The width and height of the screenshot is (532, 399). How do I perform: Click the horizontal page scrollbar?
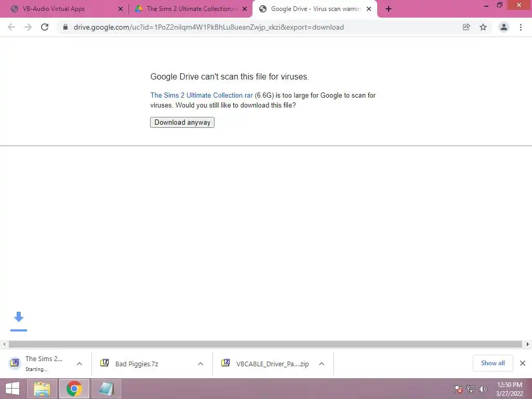point(265,344)
